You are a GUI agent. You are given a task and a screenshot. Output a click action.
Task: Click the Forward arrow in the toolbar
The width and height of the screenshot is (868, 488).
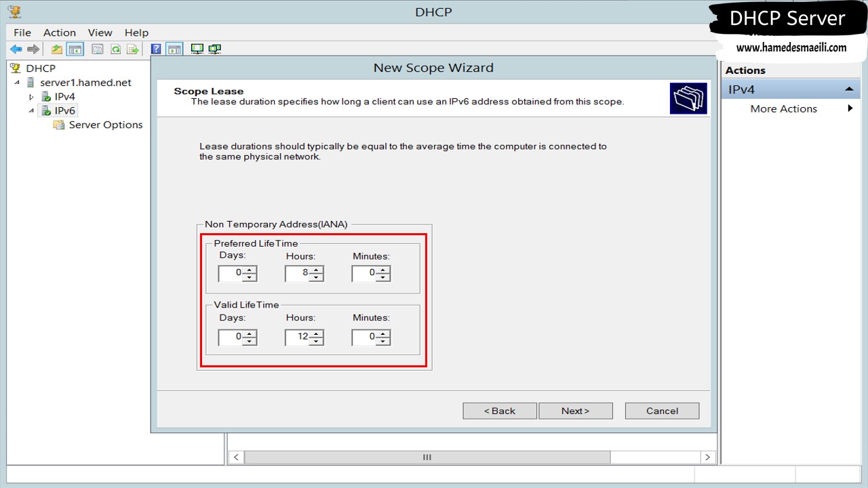point(33,49)
